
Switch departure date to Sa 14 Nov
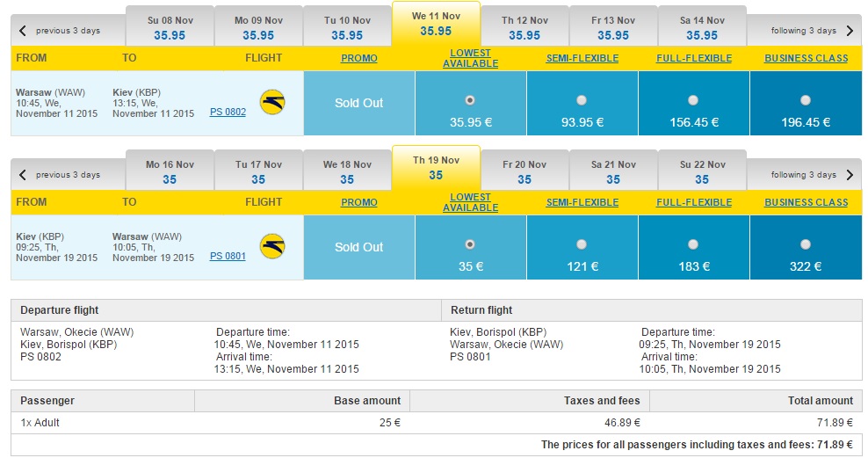[x=702, y=27]
